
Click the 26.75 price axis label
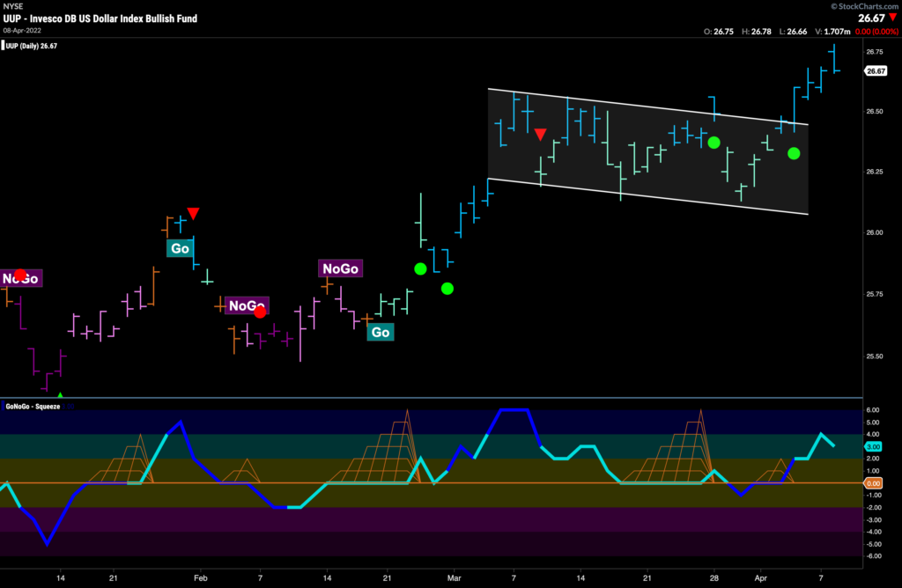[x=875, y=52]
